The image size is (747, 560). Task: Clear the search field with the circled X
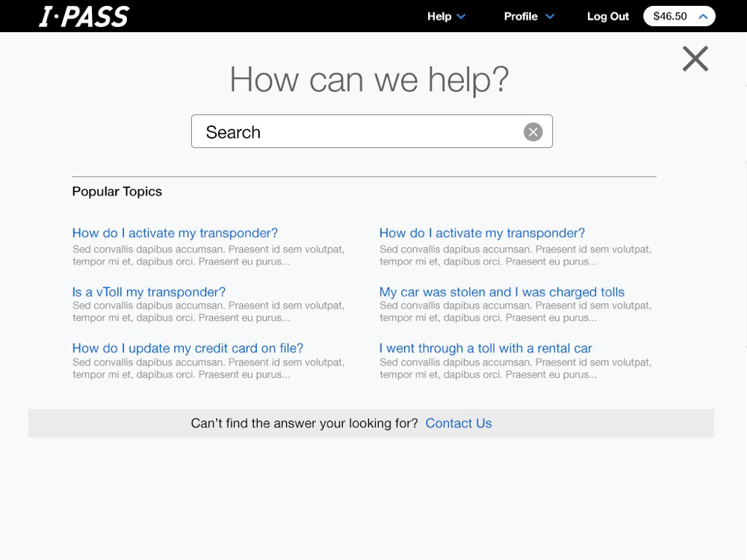pos(533,132)
